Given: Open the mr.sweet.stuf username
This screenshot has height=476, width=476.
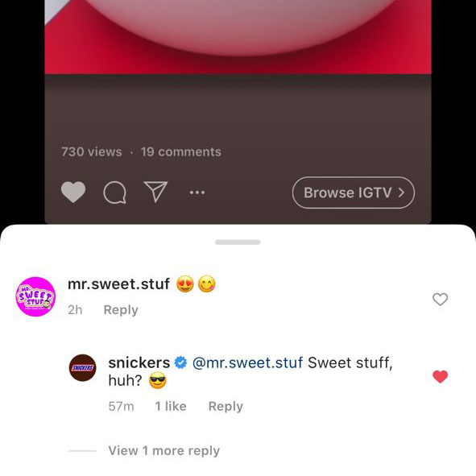Looking at the screenshot, I should tap(118, 284).
